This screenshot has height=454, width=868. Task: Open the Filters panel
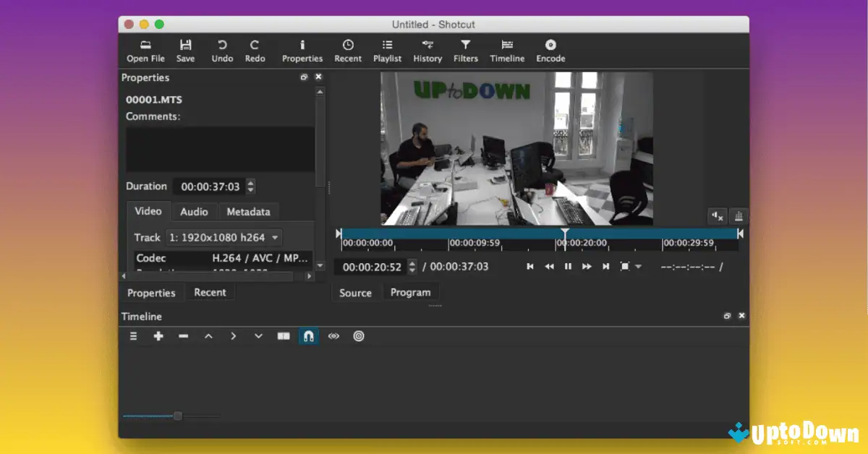[466, 49]
